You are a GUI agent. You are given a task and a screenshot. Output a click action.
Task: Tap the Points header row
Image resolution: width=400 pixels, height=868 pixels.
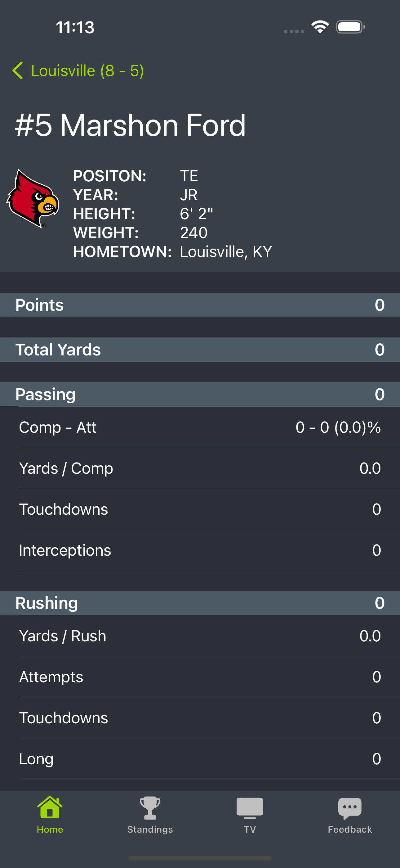point(200,305)
